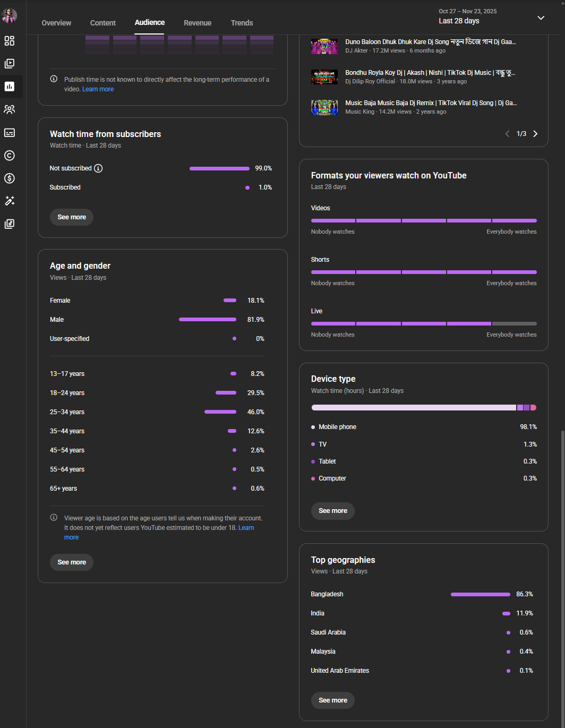Open Copyright icon in sidebar
Screen dimensions: 565x728
[10, 156]
